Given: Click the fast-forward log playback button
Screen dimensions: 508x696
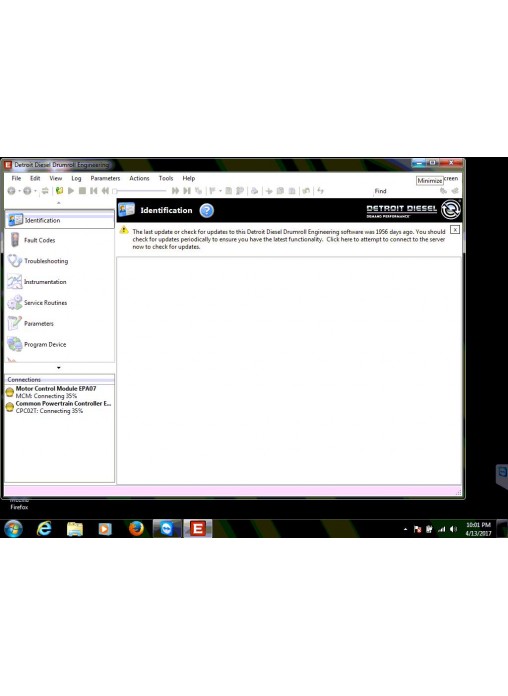Looking at the screenshot, I should [175, 191].
